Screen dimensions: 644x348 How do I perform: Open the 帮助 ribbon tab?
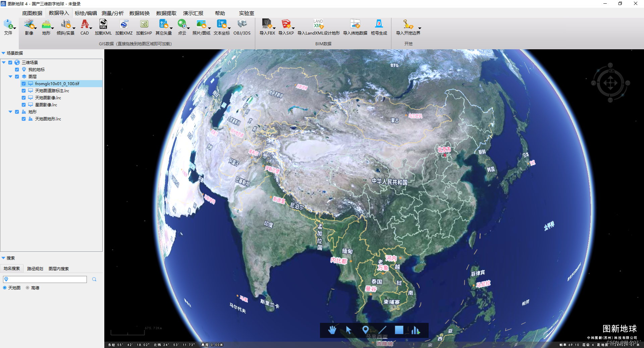(x=220, y=13)
